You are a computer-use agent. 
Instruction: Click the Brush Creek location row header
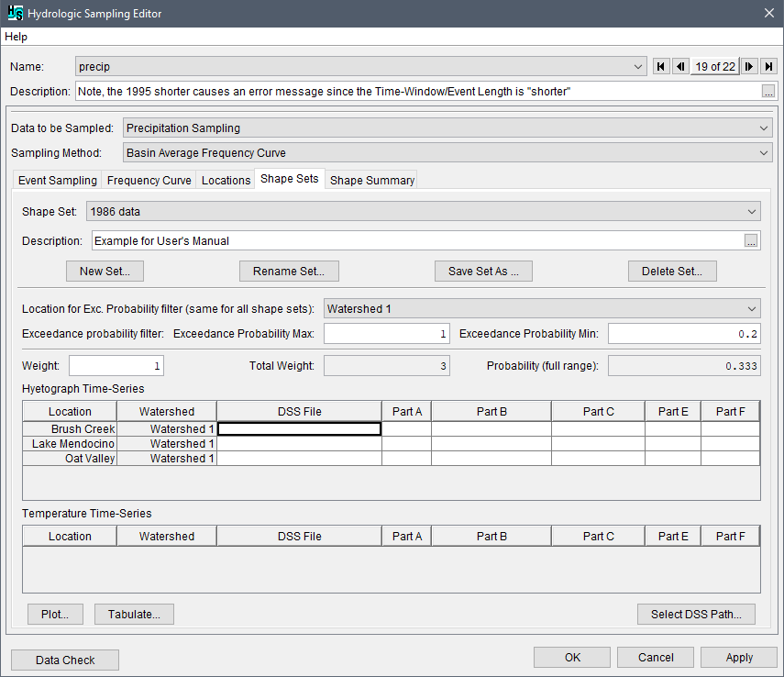(70, 428)
